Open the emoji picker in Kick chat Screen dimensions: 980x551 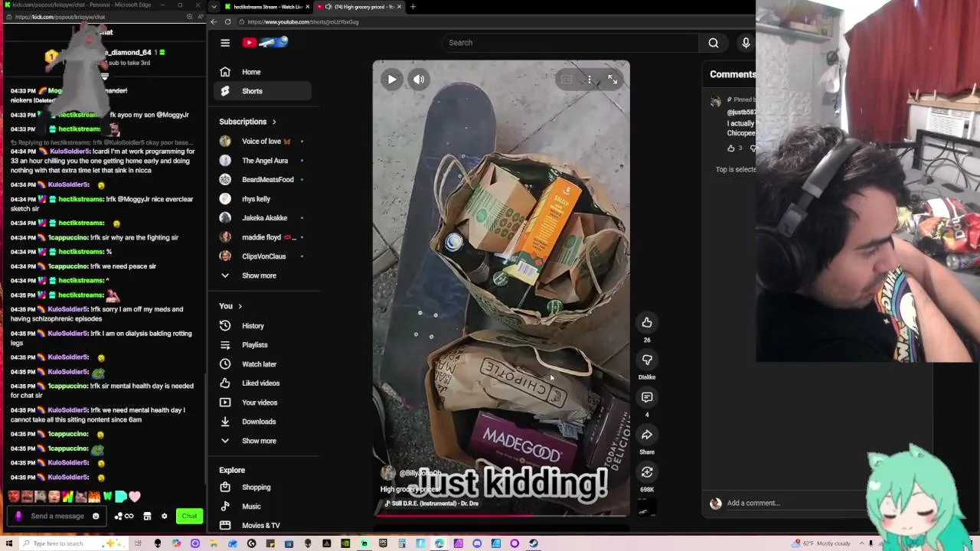(96, 517)
